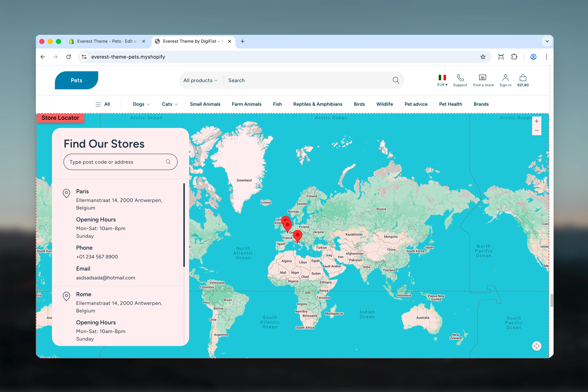Viewport: 588px width, 392px height.
Task: Open the Extensions puzzle icon
Action: [x=514, y=57]
